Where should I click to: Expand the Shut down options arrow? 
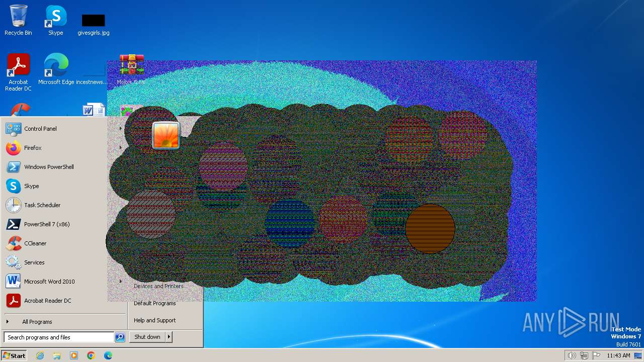point(169,337)
